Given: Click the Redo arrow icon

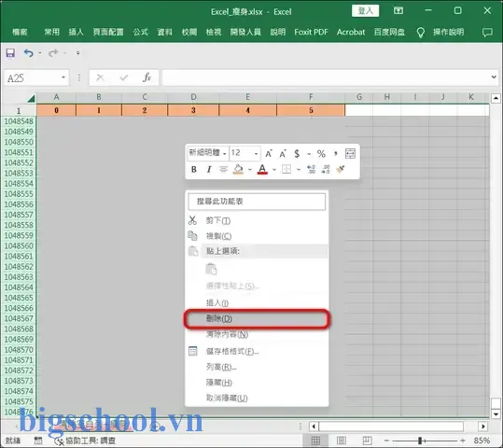Looking at the screenshot, I should (53, 53).
